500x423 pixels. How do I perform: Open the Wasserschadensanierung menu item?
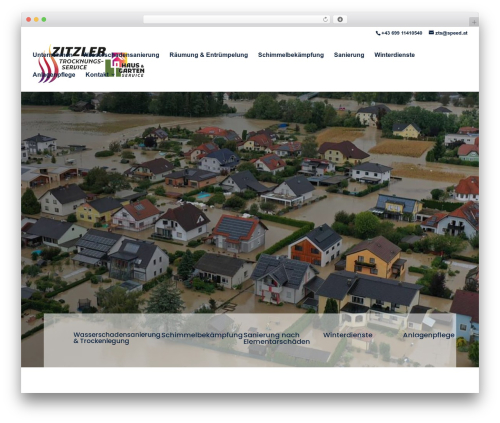pyautogui.click(x=121, y=55)
